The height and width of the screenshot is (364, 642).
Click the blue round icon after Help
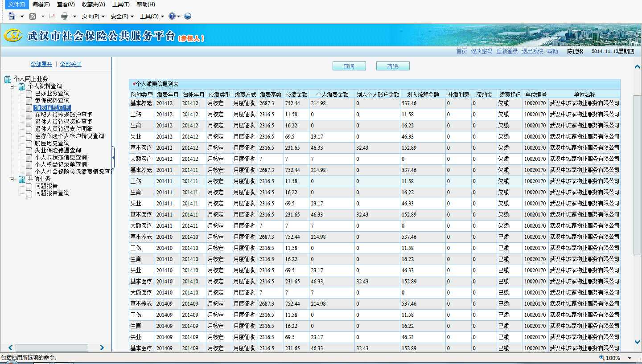[x=188, y=16]
